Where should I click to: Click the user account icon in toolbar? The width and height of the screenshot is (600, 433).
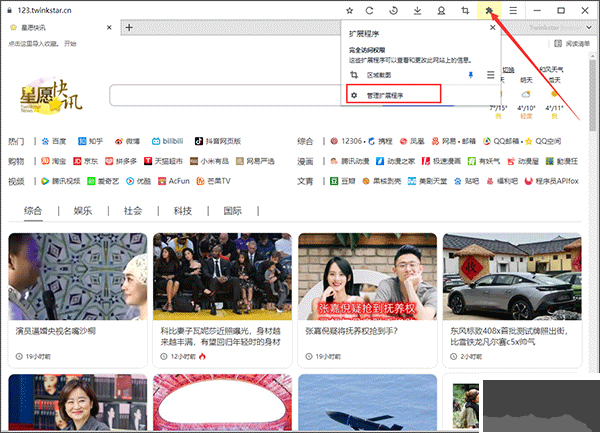(441, 10)
